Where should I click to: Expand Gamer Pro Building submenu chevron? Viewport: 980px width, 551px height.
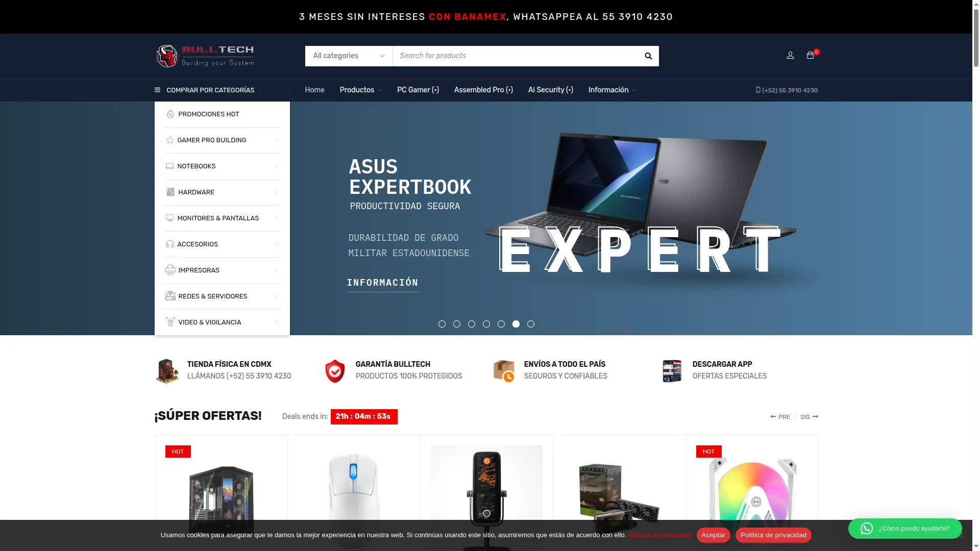[x=277, y=140]
